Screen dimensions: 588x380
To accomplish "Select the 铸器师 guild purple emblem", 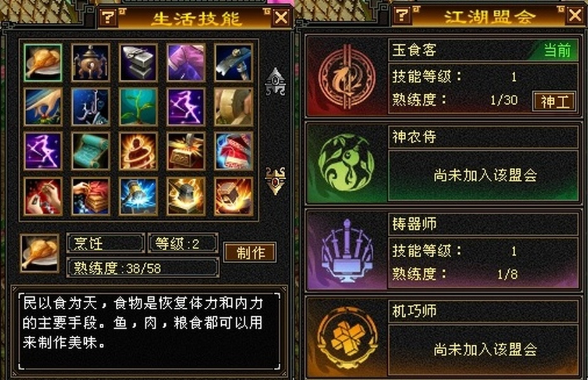I will (x=347, y=250).
